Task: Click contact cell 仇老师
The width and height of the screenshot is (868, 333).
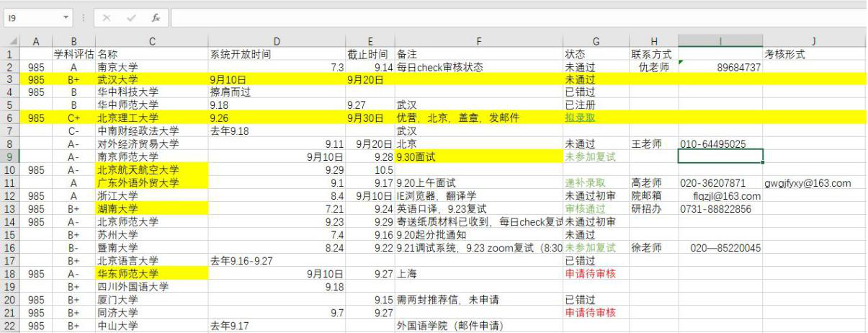Action: point(653,67)
